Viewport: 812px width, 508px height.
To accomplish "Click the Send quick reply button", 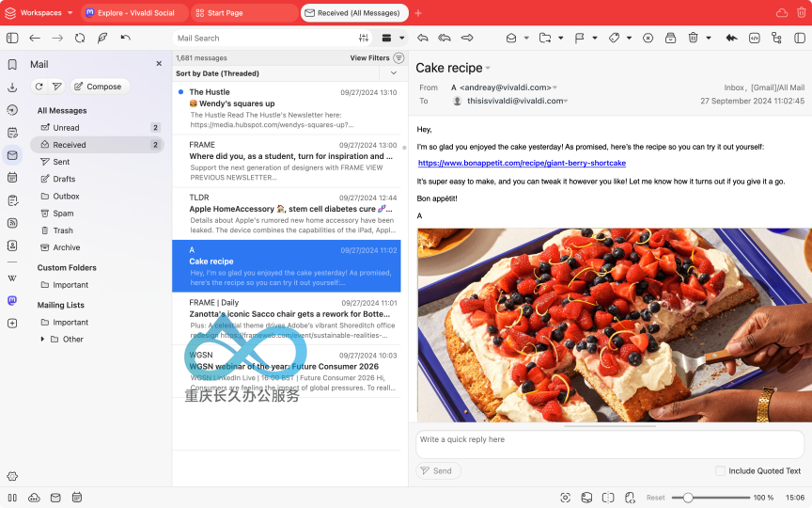I will pyautogui.click(x=438, y=470).
